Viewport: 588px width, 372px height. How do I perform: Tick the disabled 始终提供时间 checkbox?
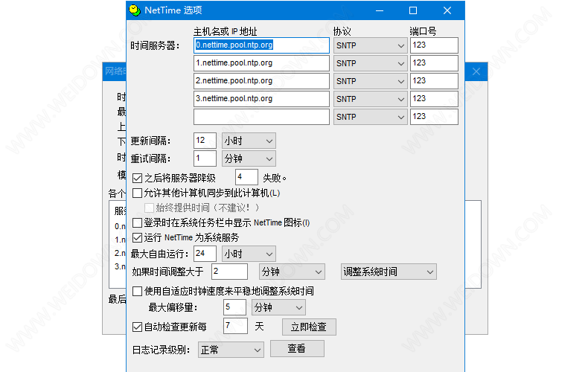tap(149, 208)
